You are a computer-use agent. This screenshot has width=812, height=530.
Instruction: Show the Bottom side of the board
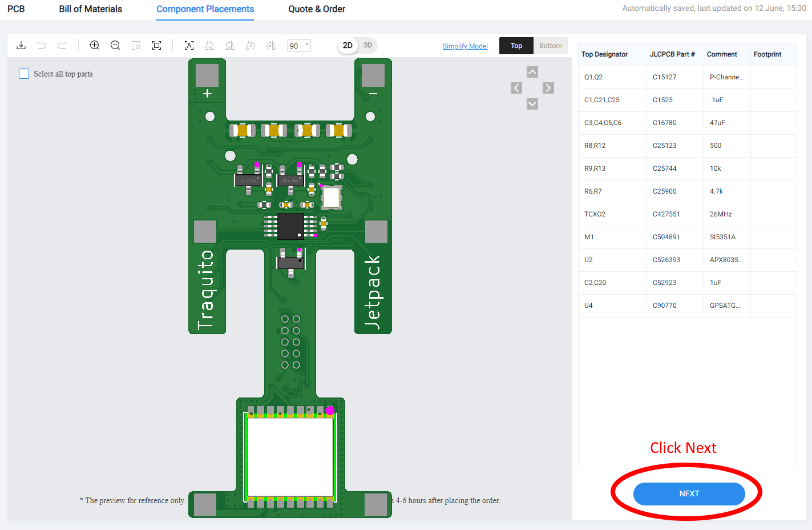point(550,46)
